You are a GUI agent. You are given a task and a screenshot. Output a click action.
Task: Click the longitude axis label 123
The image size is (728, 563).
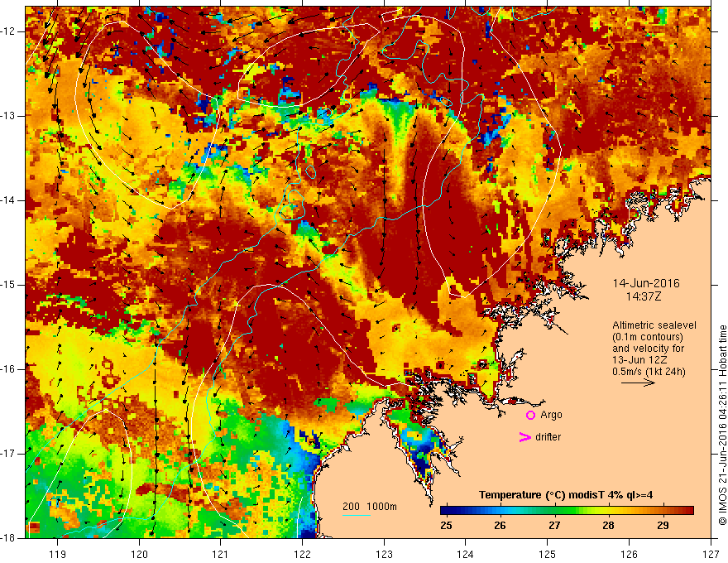pyautogui.click(x=384, y=554)
